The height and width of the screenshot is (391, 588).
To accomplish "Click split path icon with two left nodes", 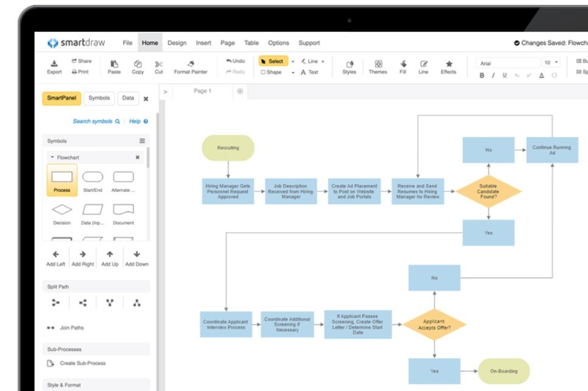I will click(55, 303).
